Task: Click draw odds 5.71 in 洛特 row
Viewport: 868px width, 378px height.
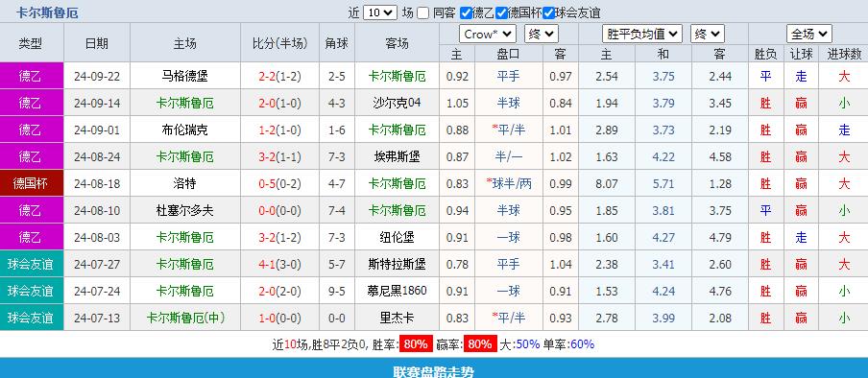Action: pyautogui.click(x=663, y=184)
